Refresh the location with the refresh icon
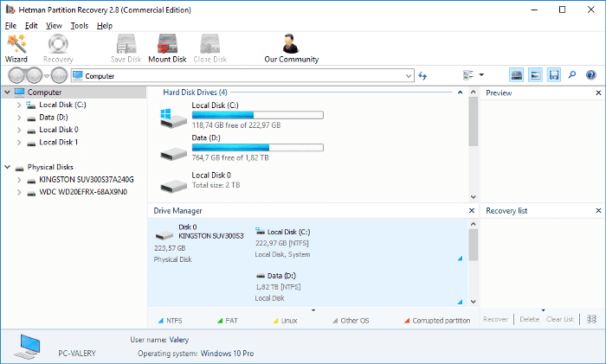Viewport: 606px width, 364px height. [422, 76]
